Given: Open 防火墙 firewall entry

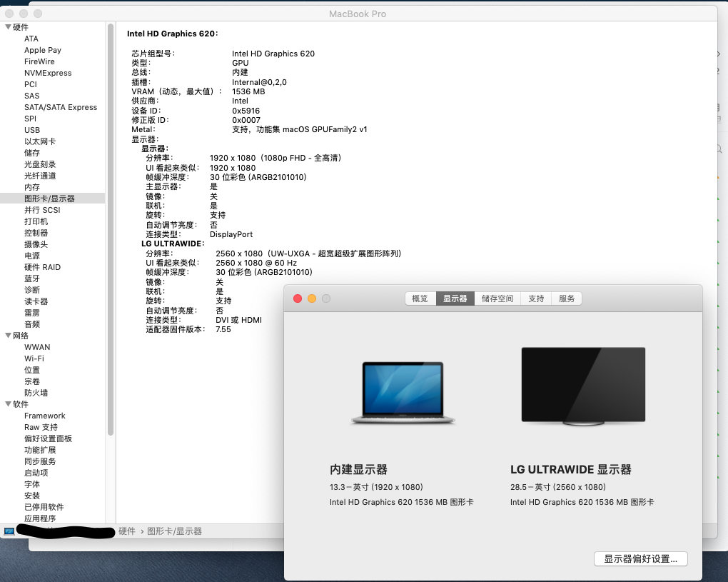Looking at the screenshot, I should tap(36, 393).
